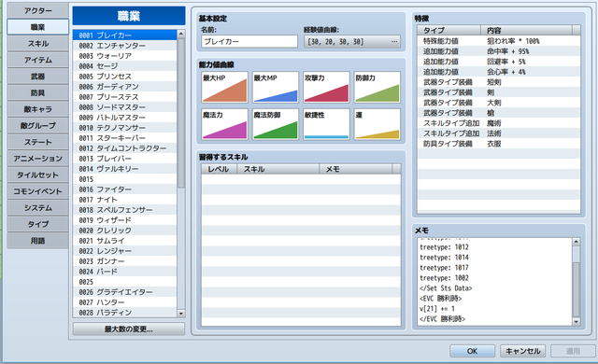Switch to the スキル tab
598x364 pixels.
click(x=37, y=44)
